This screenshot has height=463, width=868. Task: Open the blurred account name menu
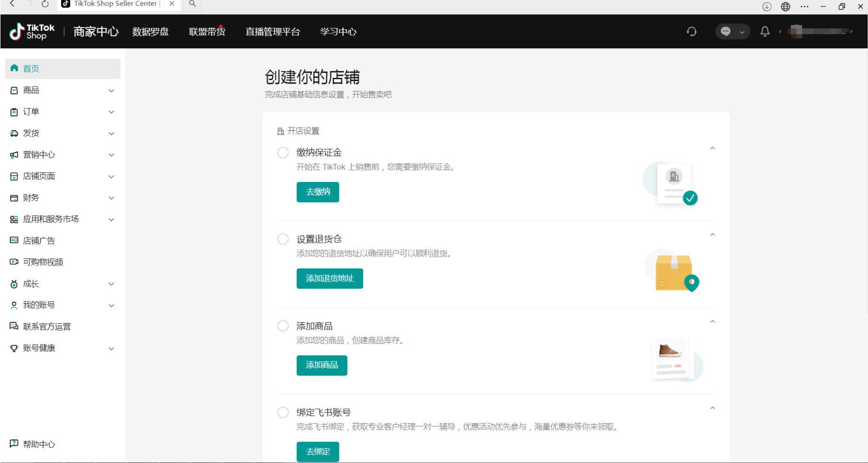[x=821, y=32]
